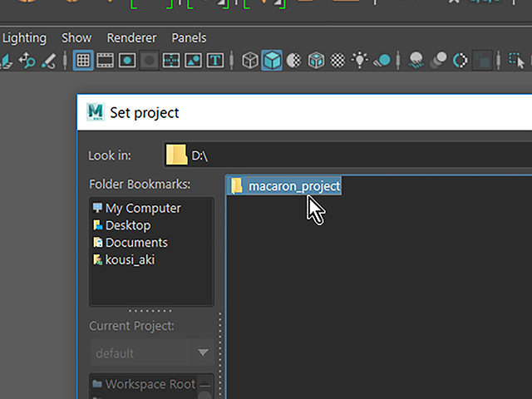The width and height of the screenshot is (532, 399).
Task: Select the Grease Pencil icon
Action: [49, 61]
